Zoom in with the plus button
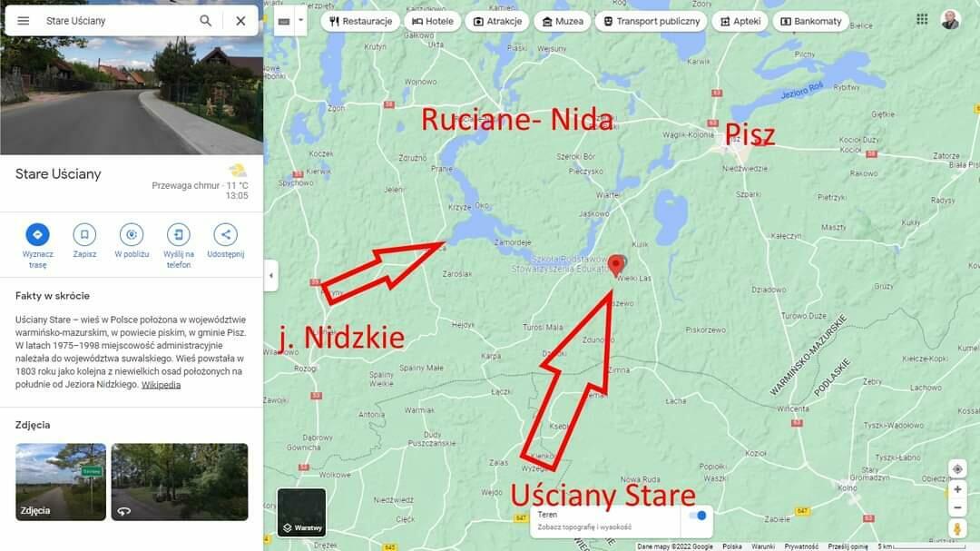Image resolution: width=980 pixels, height=551 pixels. click(957, 489)
